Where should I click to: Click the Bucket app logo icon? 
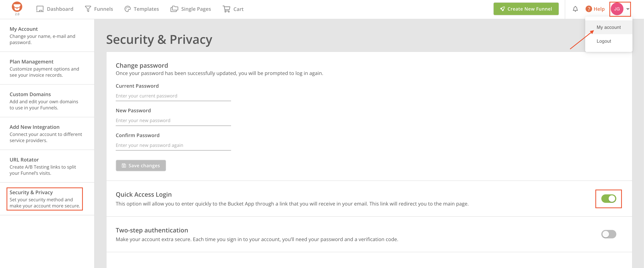pyautogui.click(x=17, y=7)
